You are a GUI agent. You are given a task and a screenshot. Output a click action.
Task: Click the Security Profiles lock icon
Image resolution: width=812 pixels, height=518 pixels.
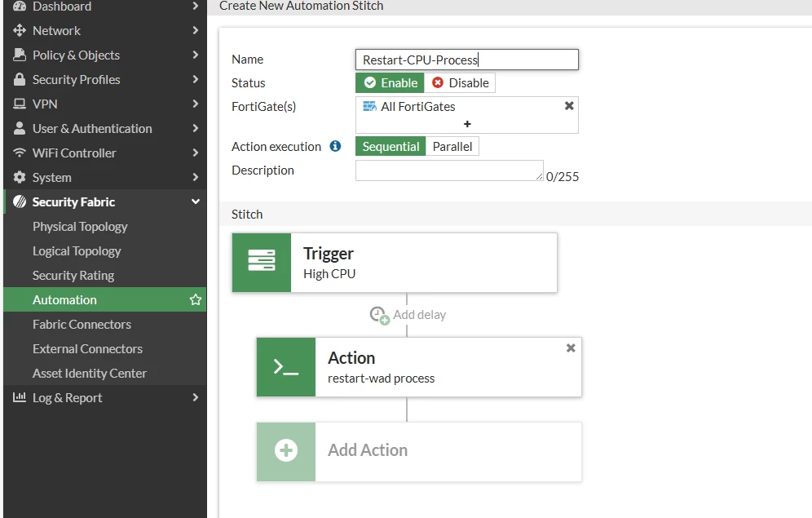click(x=20, y=79)
